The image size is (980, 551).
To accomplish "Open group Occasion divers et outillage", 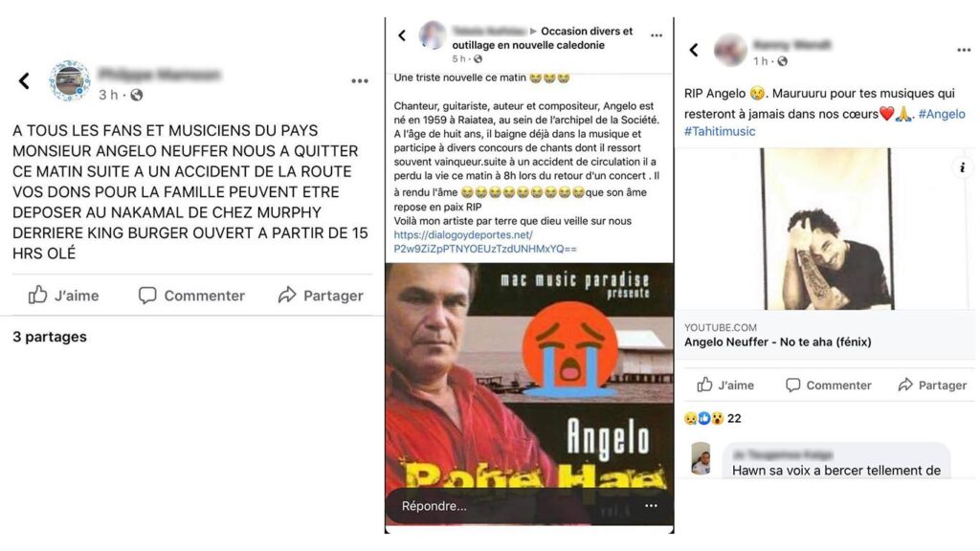I will click(x=543, y=38).
